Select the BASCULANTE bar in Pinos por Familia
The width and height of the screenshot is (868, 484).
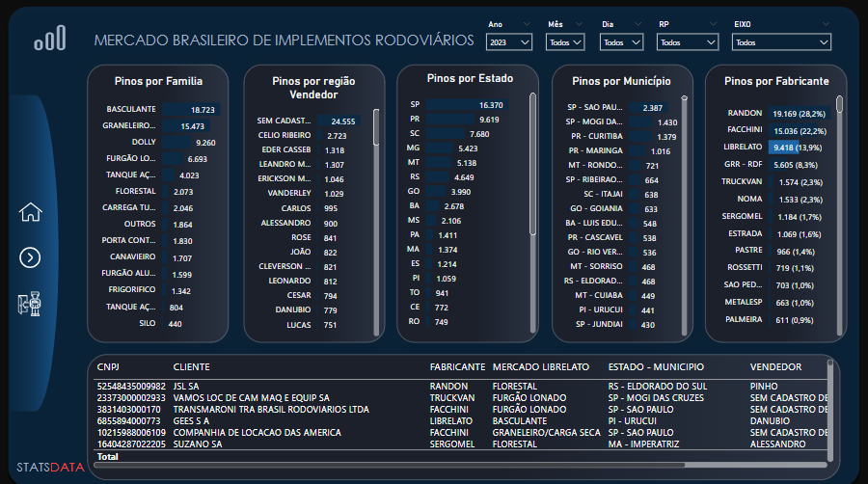[x=191, y=110]
